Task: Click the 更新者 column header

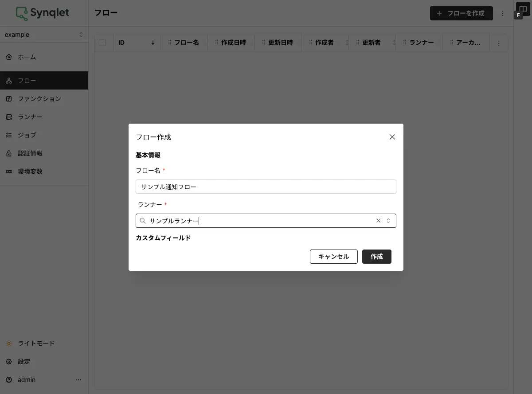Action: point(372,43)
